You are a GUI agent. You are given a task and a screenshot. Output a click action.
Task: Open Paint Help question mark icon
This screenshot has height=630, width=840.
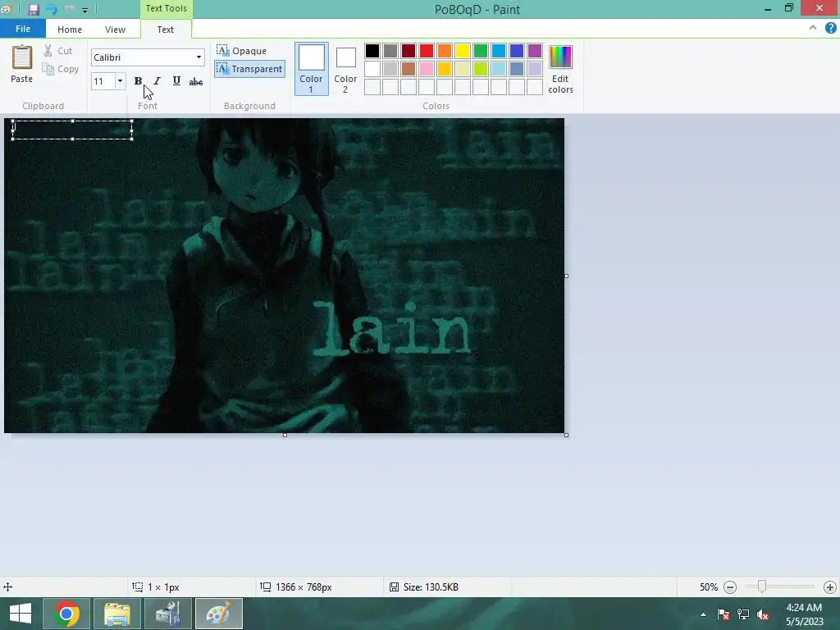tap(830, 29)
